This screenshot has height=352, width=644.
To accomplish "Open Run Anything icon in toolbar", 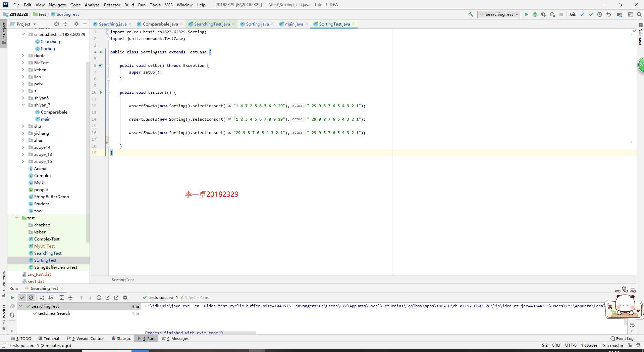I will tap(631, 14).
